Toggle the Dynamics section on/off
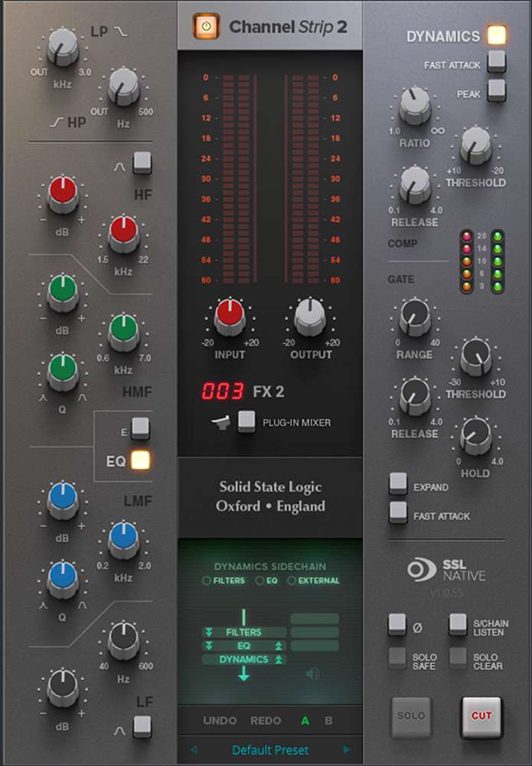Viewport: 532px width, 766px height. 497,35
